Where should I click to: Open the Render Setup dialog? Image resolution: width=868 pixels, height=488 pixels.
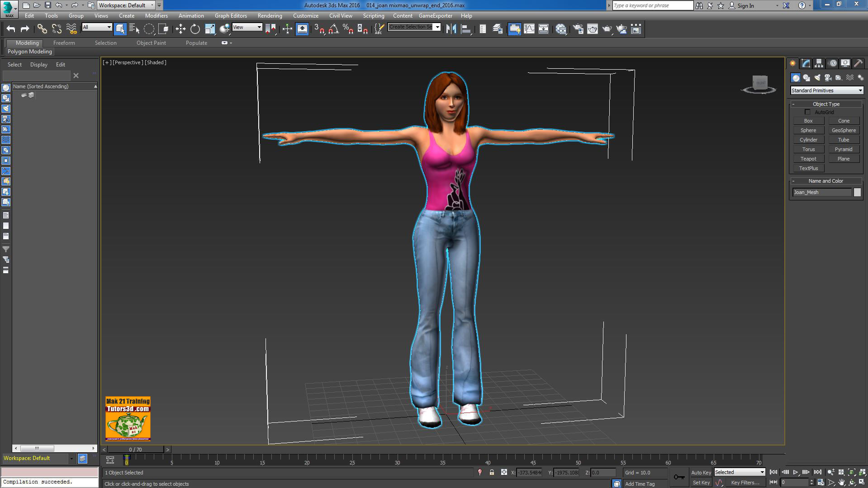[x=578, y=29]
